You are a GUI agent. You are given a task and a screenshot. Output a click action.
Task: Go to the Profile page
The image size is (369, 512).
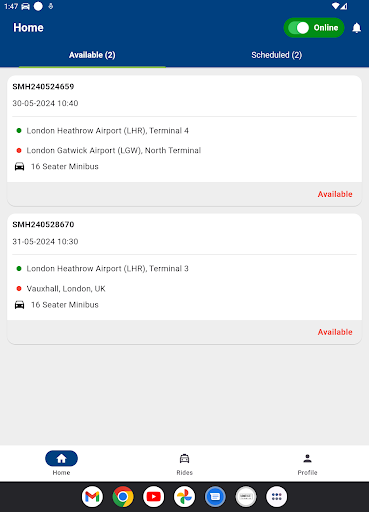coord(307,463)
